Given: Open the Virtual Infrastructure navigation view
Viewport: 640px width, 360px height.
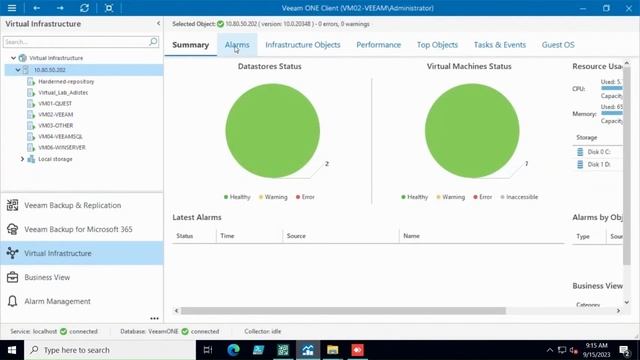Looking at the screenshot, I should [x=82, y=253].
